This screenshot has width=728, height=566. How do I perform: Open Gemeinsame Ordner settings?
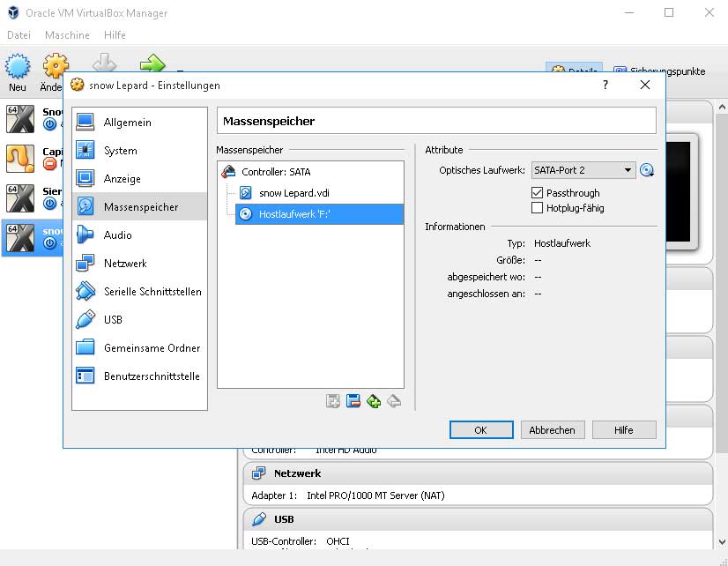[139, 347]
